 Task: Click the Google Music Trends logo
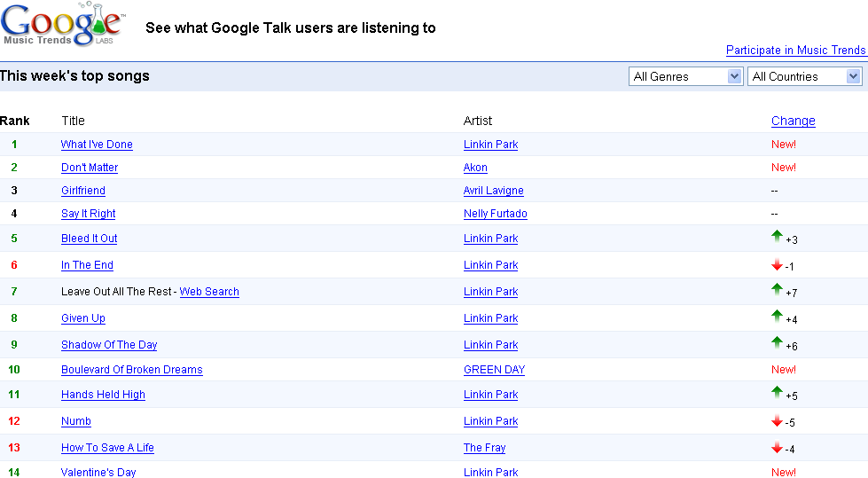63,24
